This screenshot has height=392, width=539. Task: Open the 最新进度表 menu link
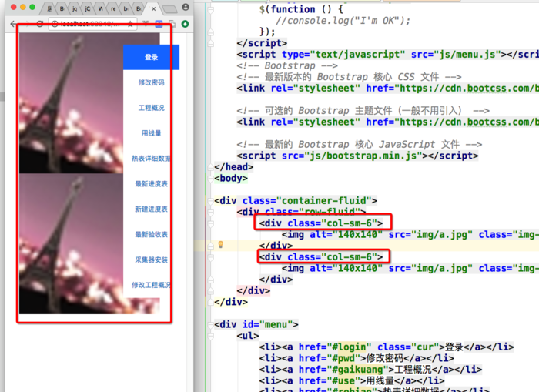(151, 184)
